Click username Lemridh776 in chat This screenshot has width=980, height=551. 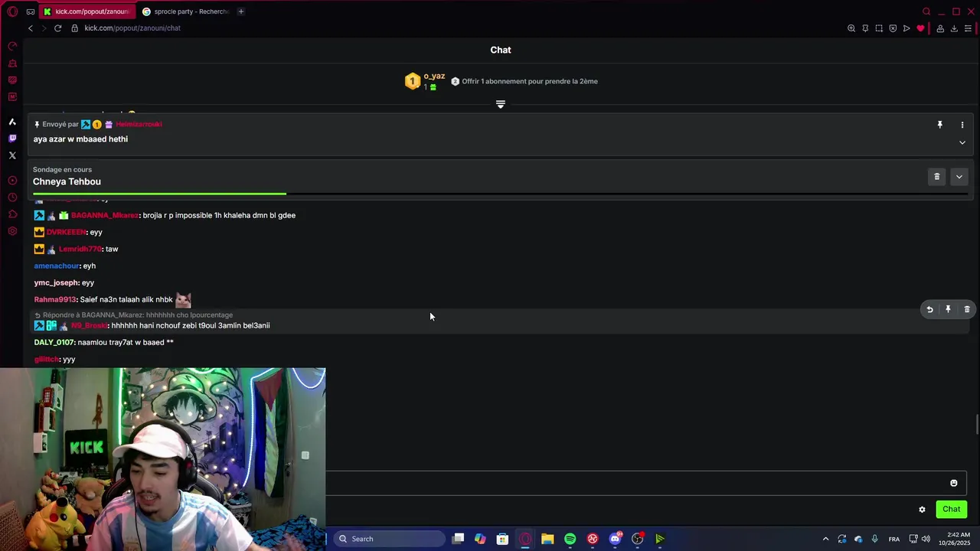80,249
